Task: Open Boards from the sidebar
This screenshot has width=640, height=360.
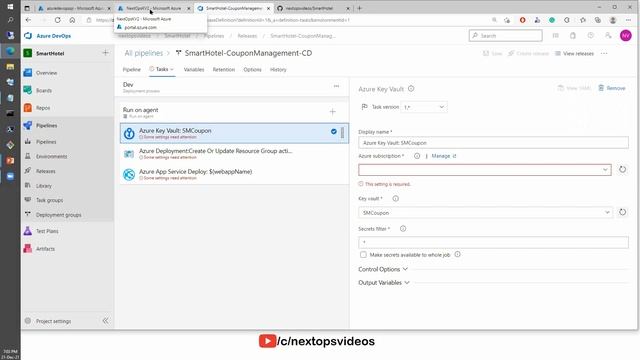Action: pyautogui.click(x=44, y=91)
